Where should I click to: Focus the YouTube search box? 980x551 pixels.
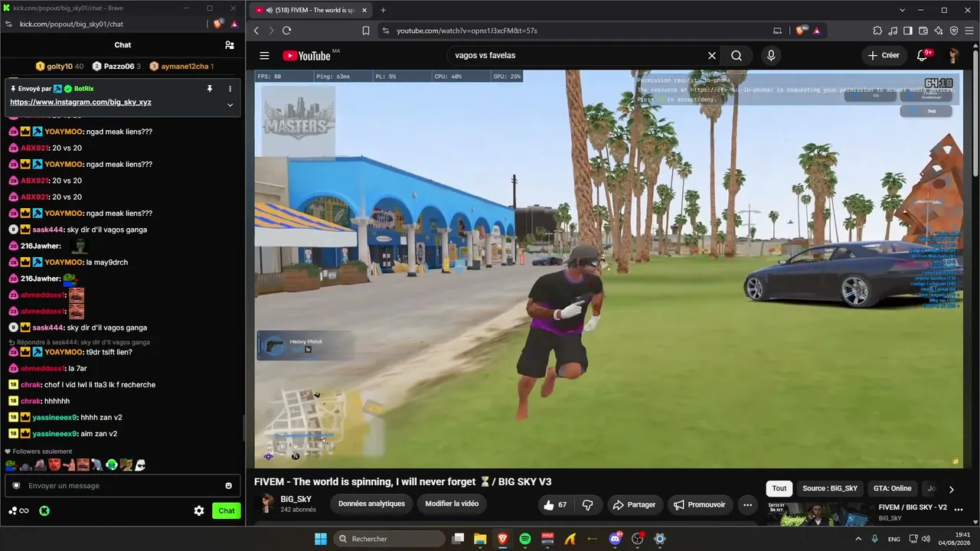(x=577, y=56)
